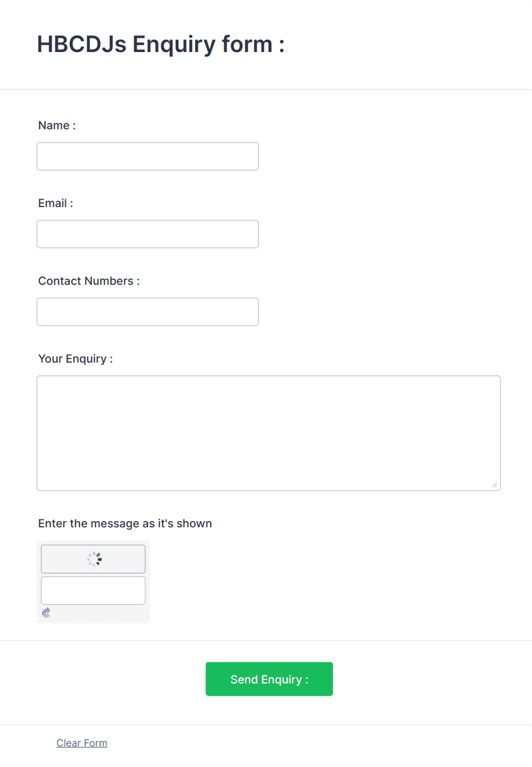Click inside the Email text box
The height and width of the screenshot is (767, 532).
[147, 234]
